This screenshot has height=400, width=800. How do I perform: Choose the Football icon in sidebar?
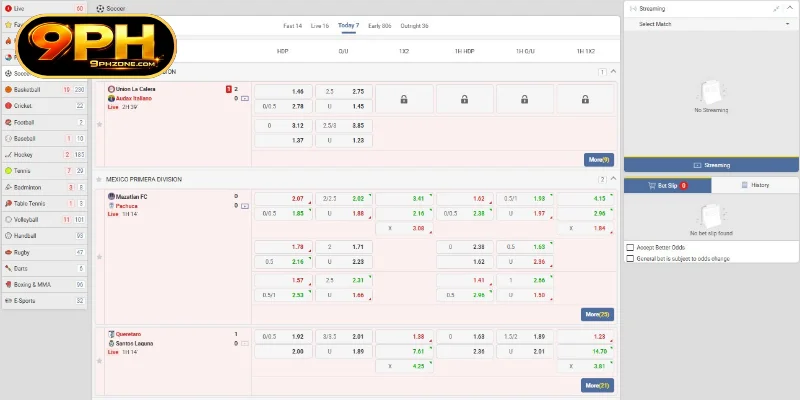coord(8,122)
